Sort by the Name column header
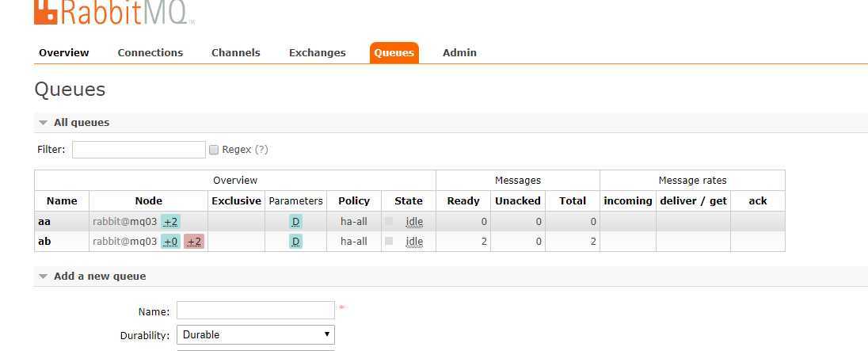 pos(62,201)
